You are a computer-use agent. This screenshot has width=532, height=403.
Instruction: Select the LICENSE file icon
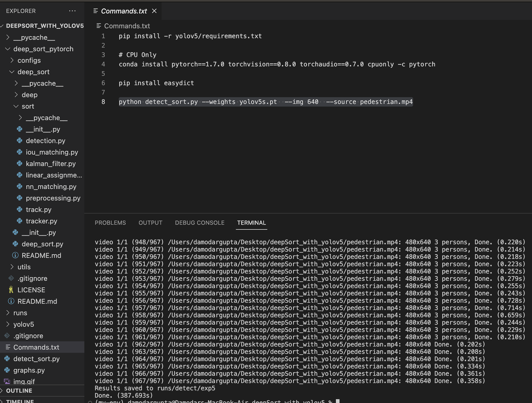(11, 290)
